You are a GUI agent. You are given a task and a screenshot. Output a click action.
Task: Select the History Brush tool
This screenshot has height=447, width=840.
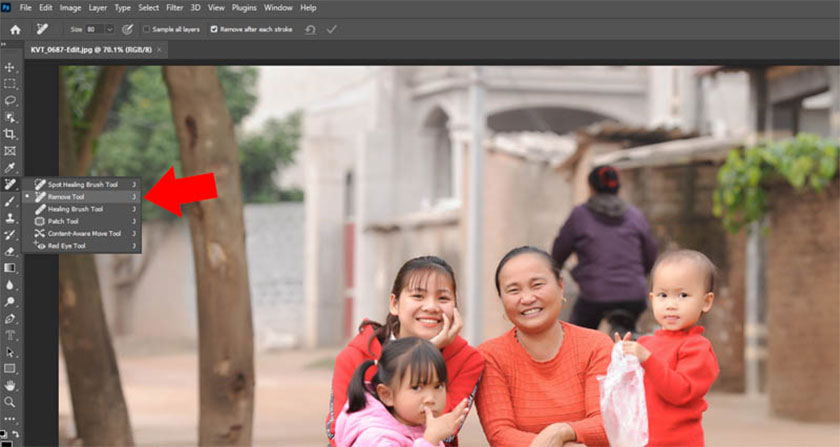click(10, 235)
